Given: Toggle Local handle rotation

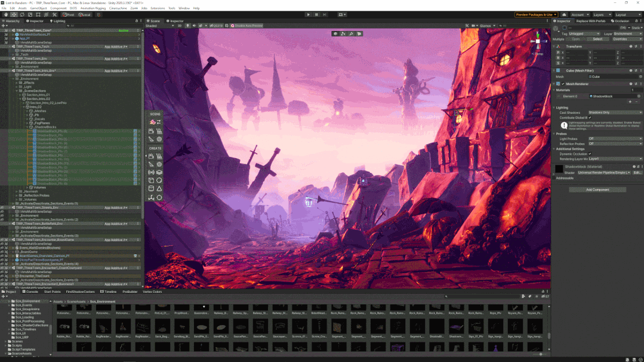Looking at the screenshot, I should tap(85, 15).
